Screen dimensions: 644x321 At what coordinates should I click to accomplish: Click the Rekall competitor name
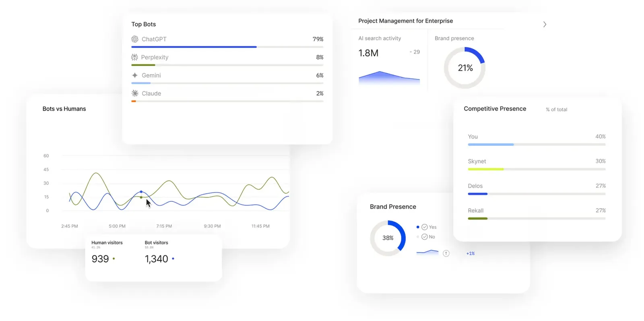[x=475, y=211]
